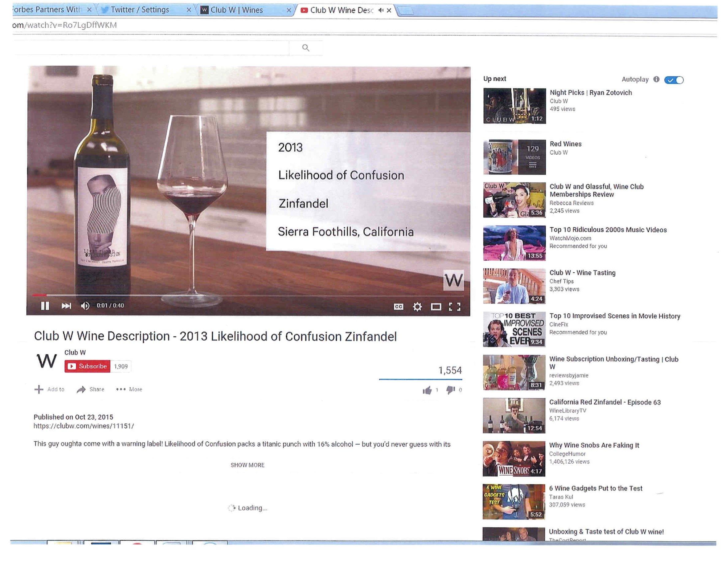Open the More actions menu
Image resolution: width=728 pixels, height=563 pixels.
[129, 389]
